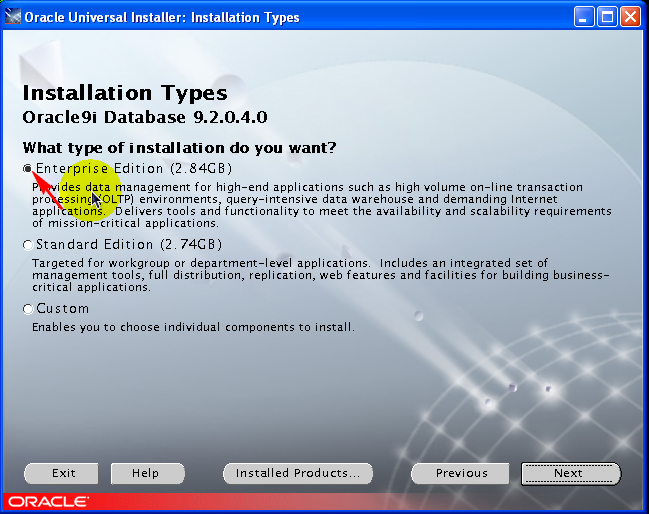Proceed by clicking the Next button
Image resolution: width=649 pixels, height=514 pixels.
tap(570, 473)
